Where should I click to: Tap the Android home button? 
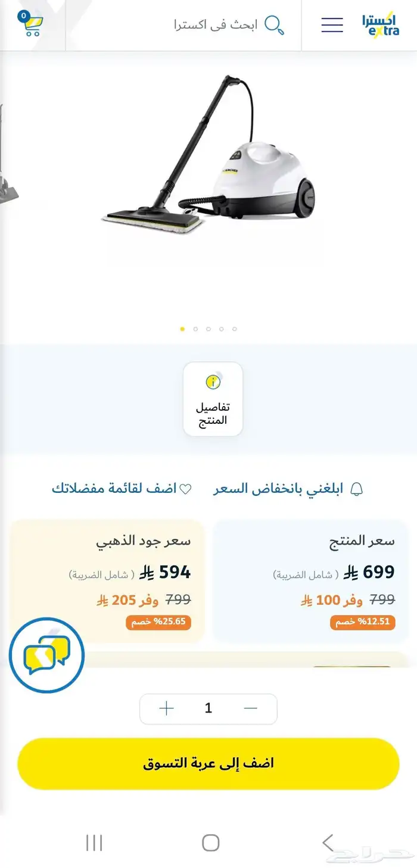tap(208, 843)
